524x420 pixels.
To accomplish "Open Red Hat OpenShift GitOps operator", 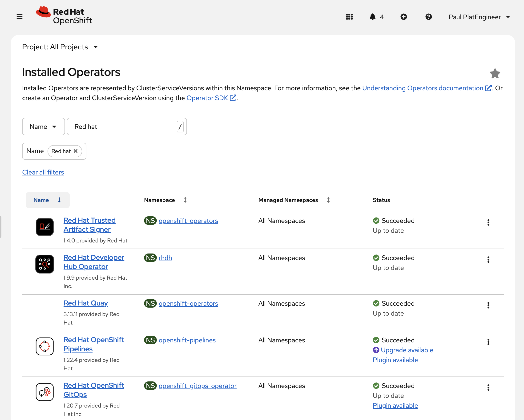I will 94,390.
